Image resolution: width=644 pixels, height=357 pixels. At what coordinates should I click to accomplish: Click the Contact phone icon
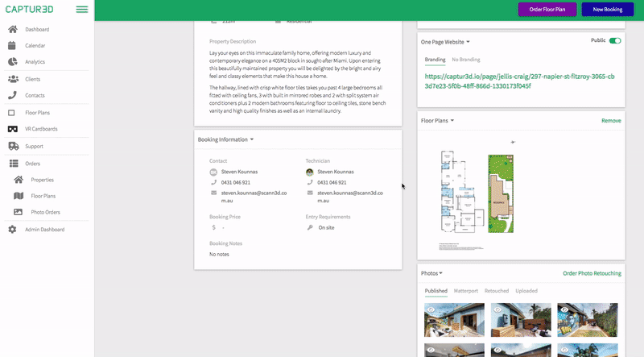[213, 182]
